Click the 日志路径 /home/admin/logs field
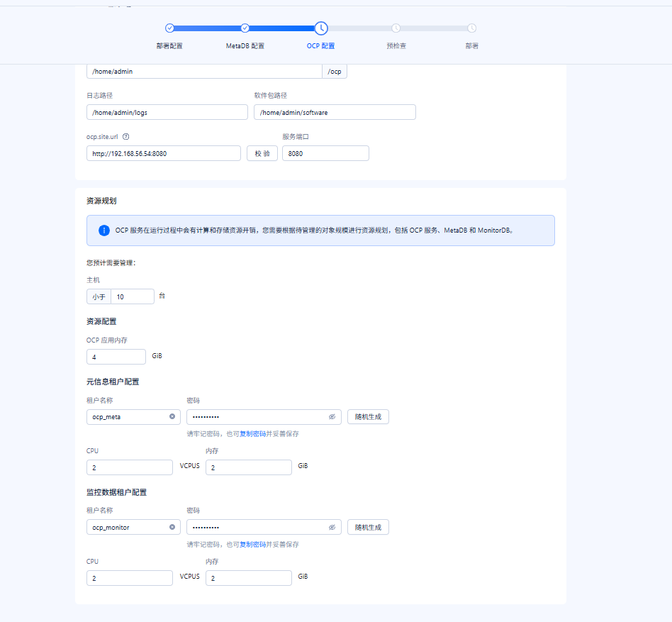 (167, 112)
